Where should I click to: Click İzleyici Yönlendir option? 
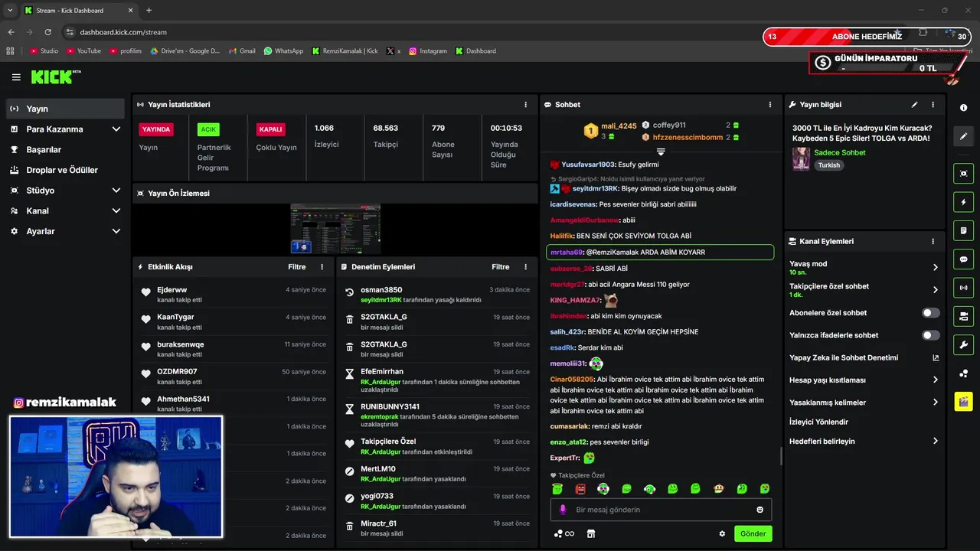[818, 422]
